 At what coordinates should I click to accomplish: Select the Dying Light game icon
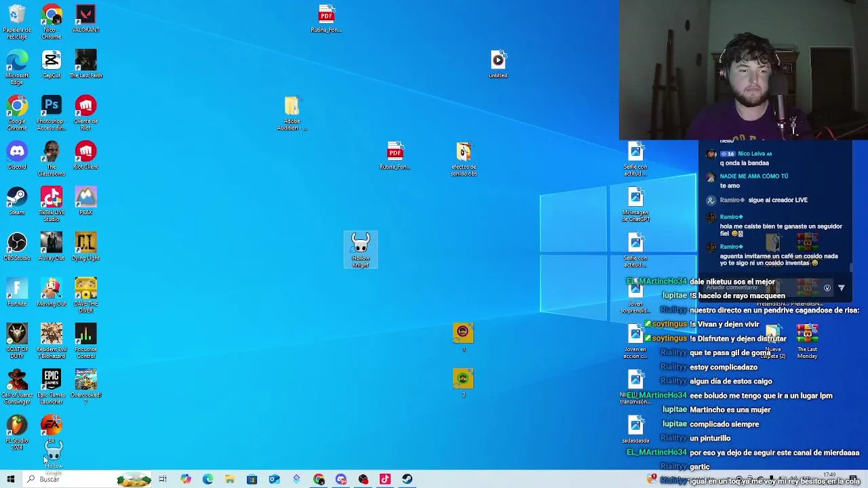click(x=85, y=247)
